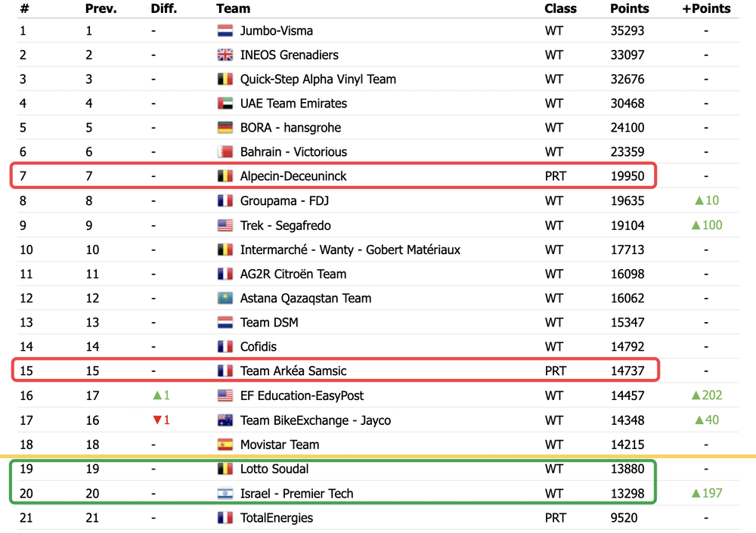756x533 pixels.
Task: Click the +Points column header
Action: [706, 8]
